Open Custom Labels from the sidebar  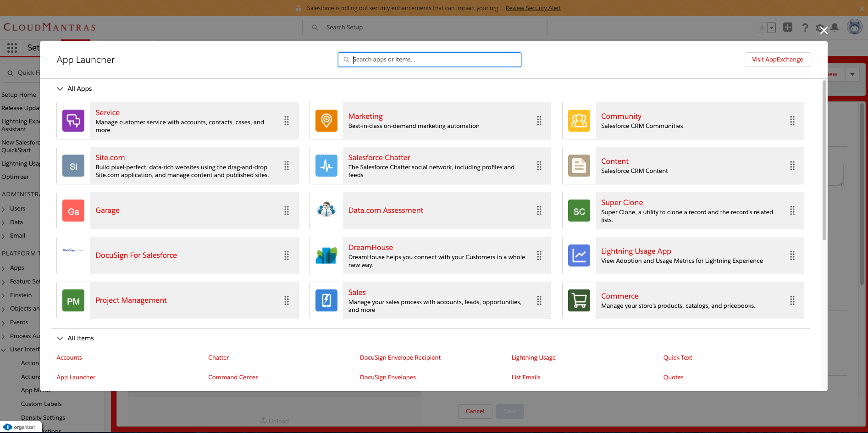click(x=41, y=404)
